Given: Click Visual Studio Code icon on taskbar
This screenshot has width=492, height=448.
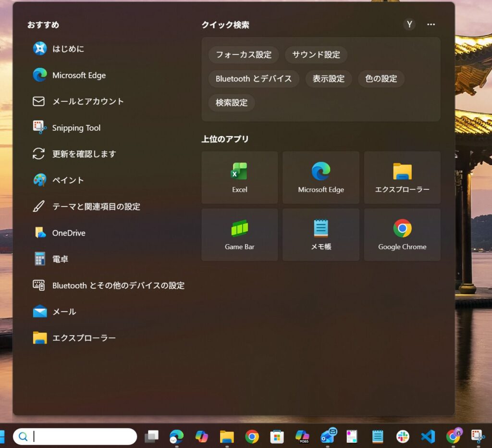Looking at the screenshot, I should [428, 436].
